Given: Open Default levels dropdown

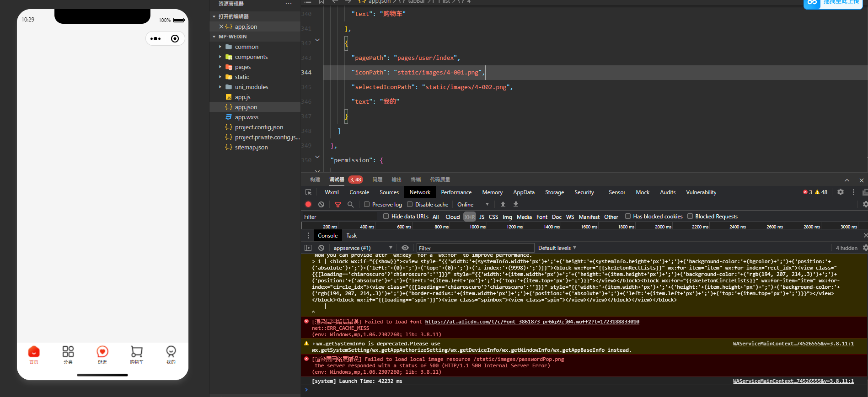Looking at the screenshot, I should click(x=557, y=248).
